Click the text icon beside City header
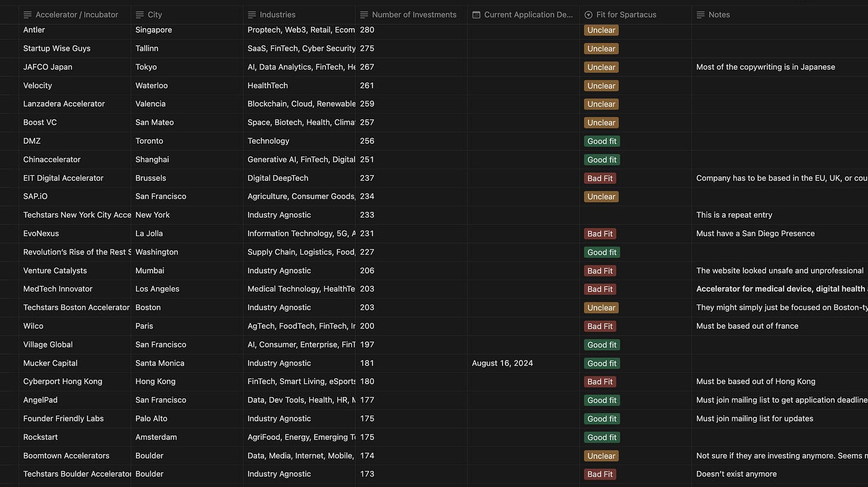Screen dimensions: 868x487 [x=139, y=15]
